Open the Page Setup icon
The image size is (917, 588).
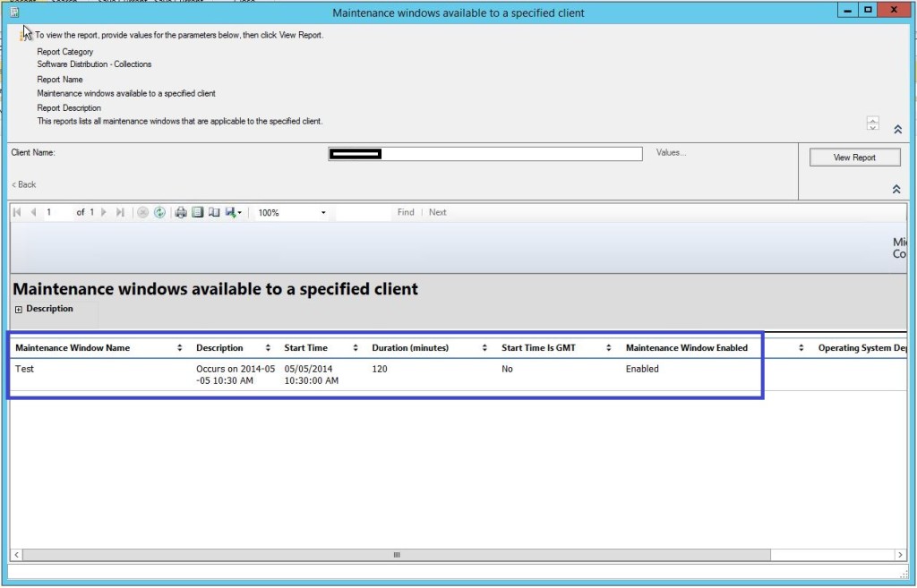coord(214,213)
